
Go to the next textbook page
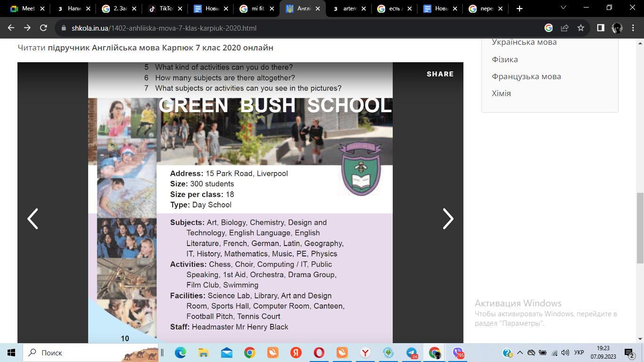click(447, 219)
